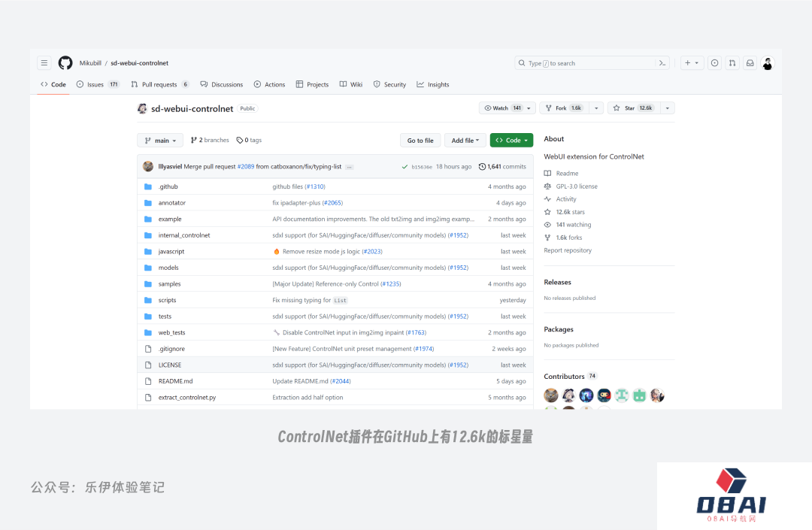Open the hamburger navigation menu
The width and height of the screenshot is (812, 530).
44,63
